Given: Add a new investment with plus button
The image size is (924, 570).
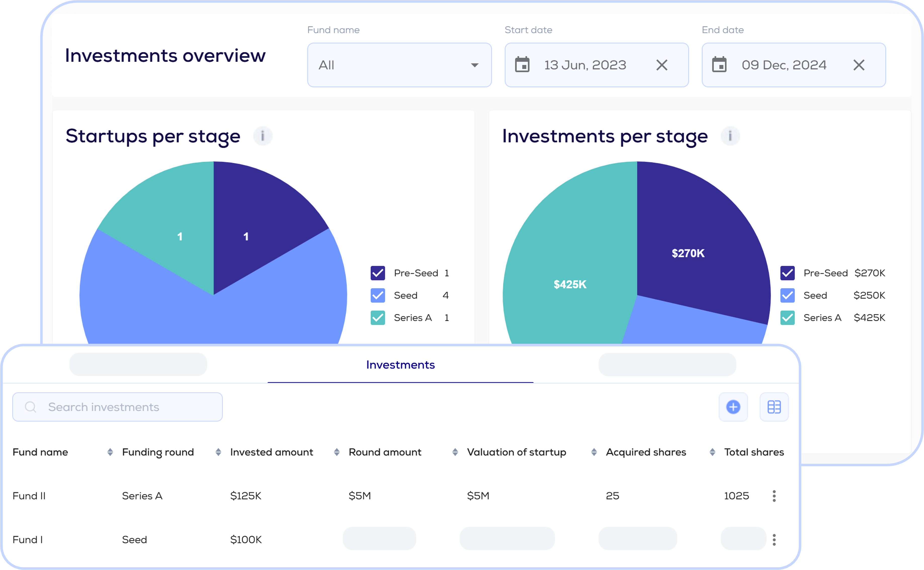Looking at the screenshot, I should pyautogui.click(x=733, y=407).
